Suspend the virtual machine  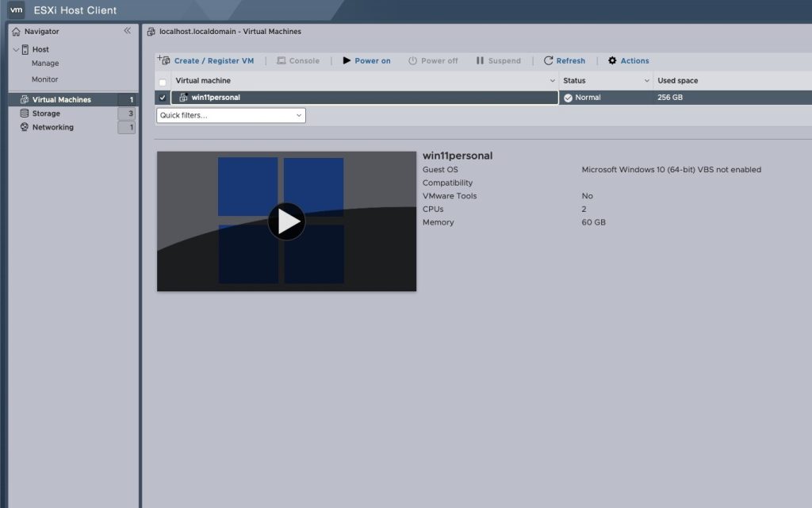click(504, 60)
